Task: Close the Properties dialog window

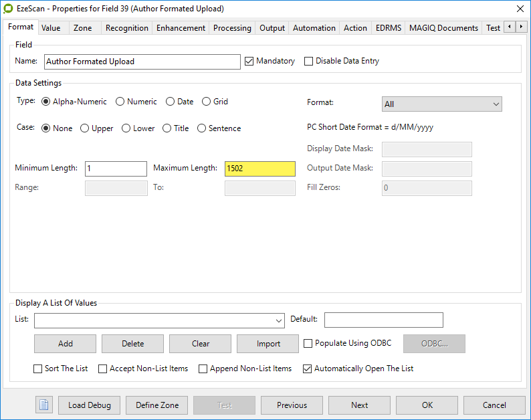Action: click(520, 9)
